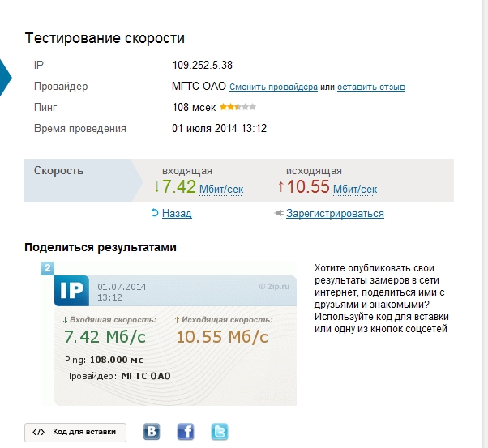Click the ping star rating icons

pyautogui.click(x=238, y=107)
